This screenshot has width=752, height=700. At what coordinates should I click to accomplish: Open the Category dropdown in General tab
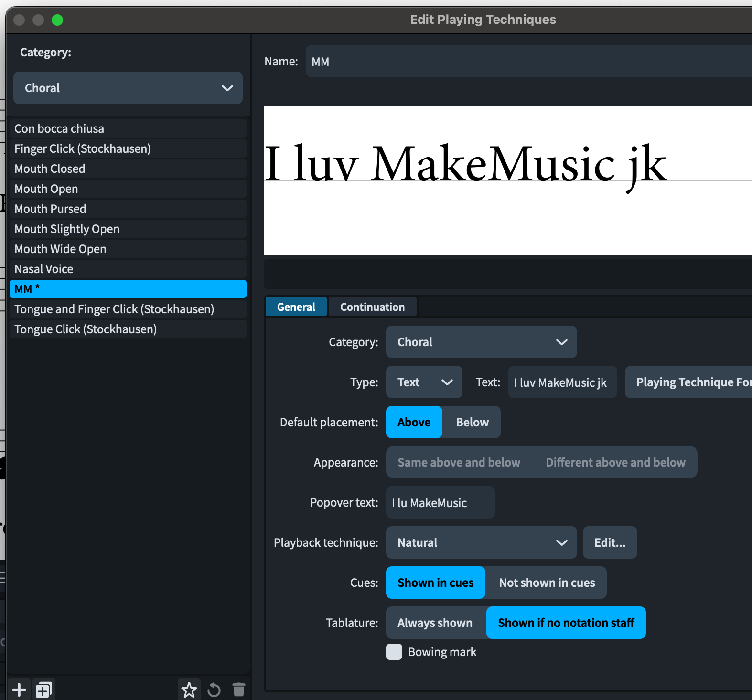(x=482, y=342)
